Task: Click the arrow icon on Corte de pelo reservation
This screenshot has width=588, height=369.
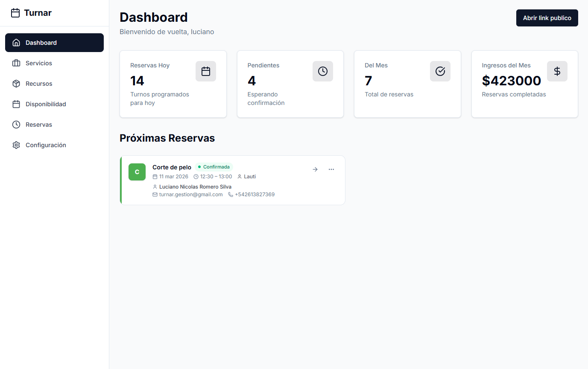Action: click(x=315, y=169)
